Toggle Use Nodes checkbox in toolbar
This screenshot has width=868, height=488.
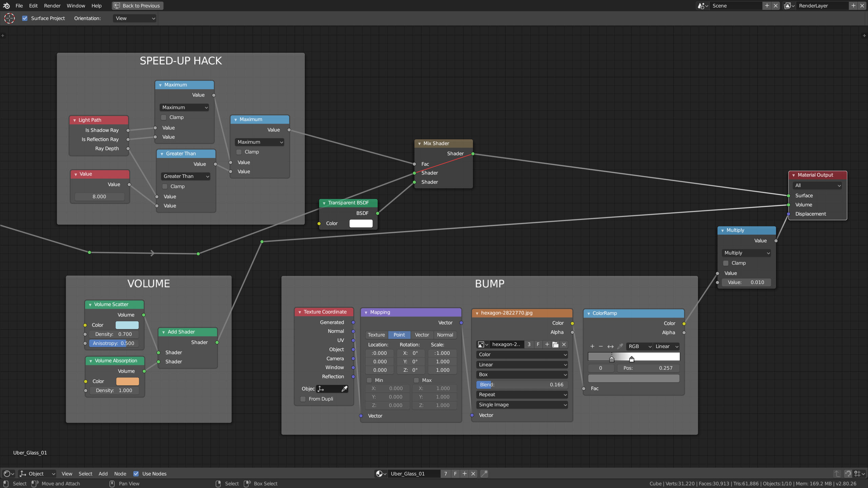(x=137, y=473)
